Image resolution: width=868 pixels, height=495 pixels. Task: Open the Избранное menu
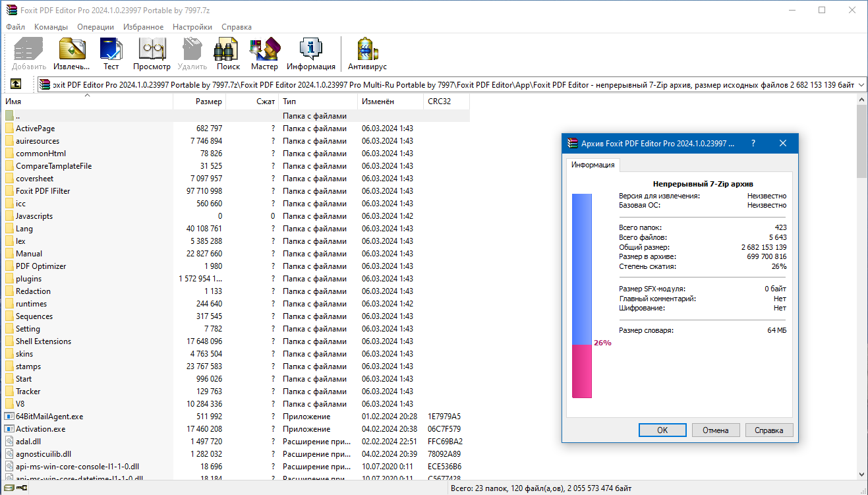pos(143,27)
